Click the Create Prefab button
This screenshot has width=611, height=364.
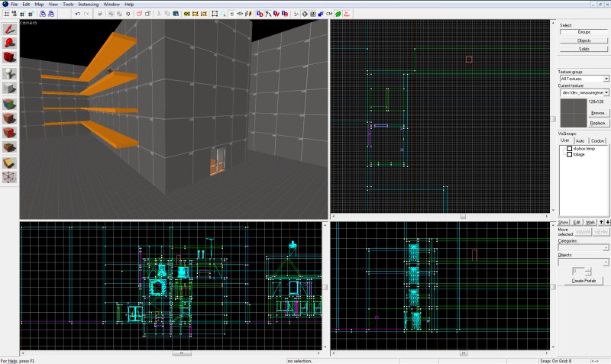tap(584, 281)
